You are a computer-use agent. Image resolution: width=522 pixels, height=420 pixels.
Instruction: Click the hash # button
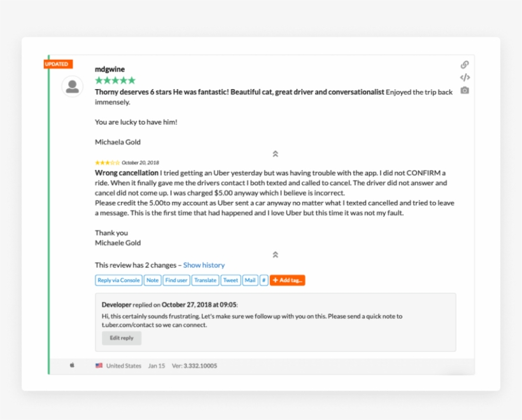point(264,280)
